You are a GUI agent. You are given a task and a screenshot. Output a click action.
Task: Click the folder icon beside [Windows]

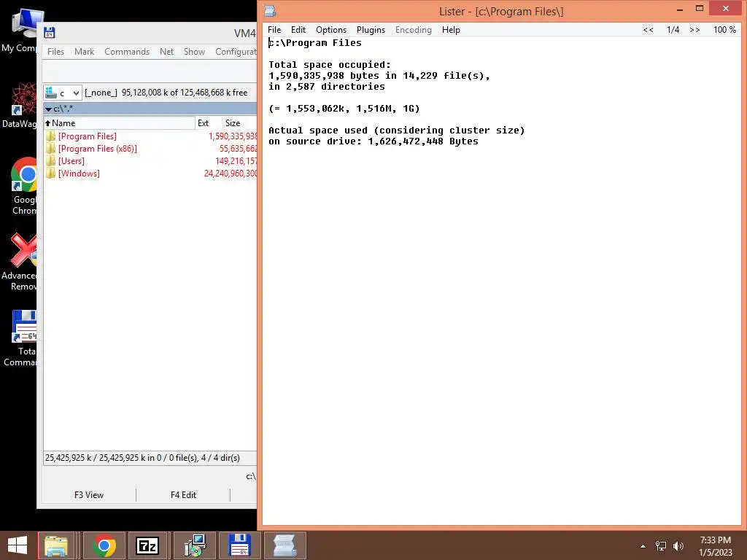point(50,174)
